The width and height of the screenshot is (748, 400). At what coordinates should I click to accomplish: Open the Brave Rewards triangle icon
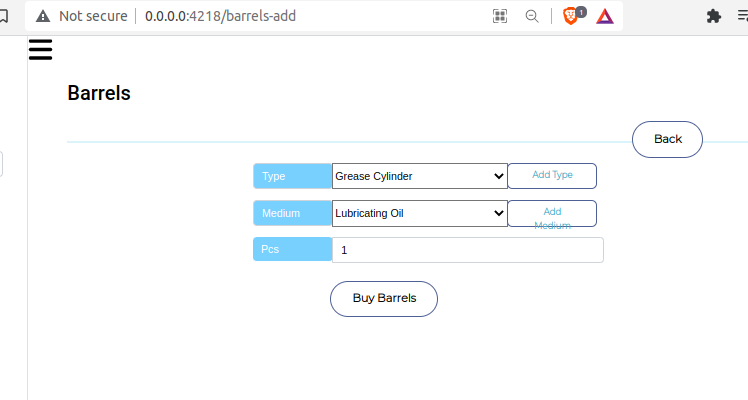click(x=605, y=16)
